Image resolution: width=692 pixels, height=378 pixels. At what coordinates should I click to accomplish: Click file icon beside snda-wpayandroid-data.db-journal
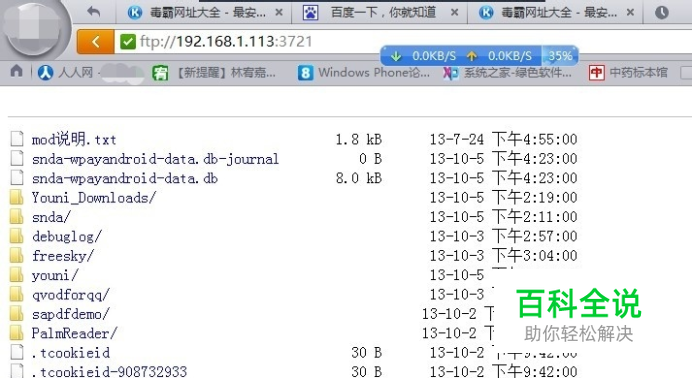click(x=17, y=158)
